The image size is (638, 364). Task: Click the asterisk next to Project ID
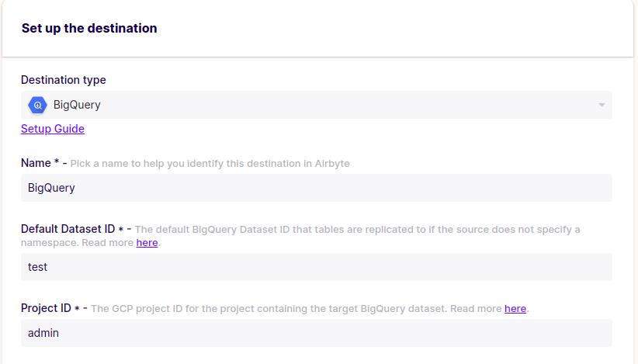(x=78, y=309)
